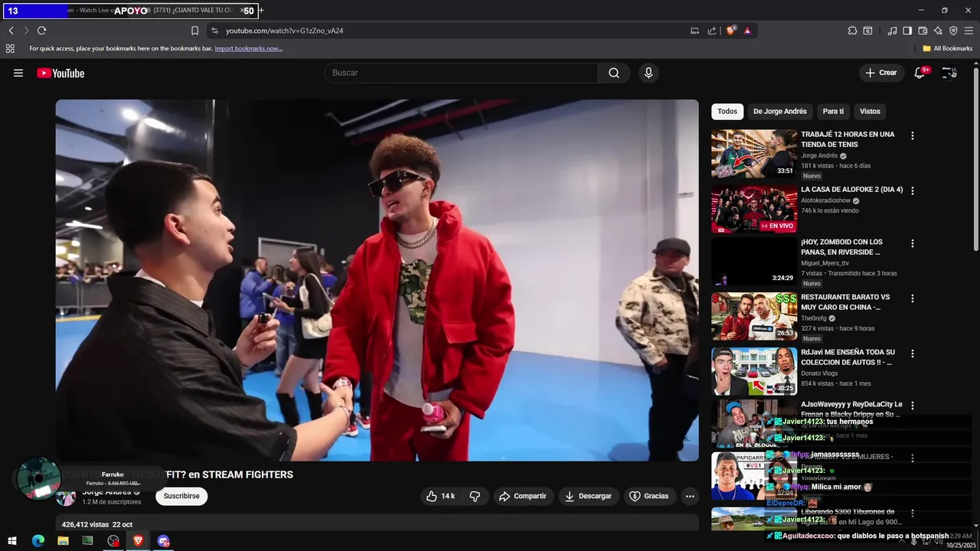Image resolution: width=980 pixels, height=551 pixels.
Task: Open Leo AI sparkle icon
Action: tap(938, 31)
